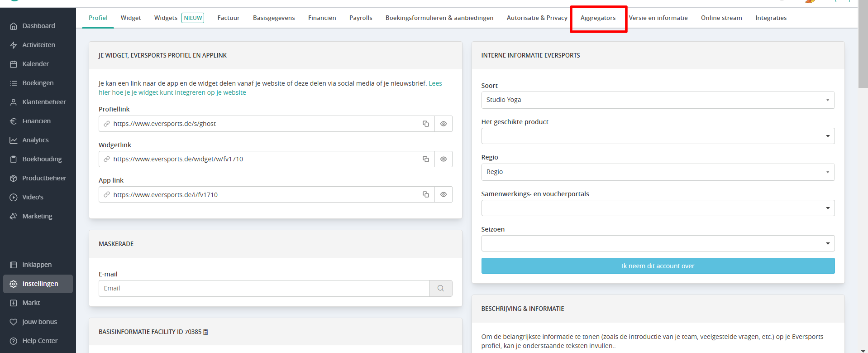
Task: Open Jouw bonus heart item
Action: pyautogui.click(x=38, y=322)
